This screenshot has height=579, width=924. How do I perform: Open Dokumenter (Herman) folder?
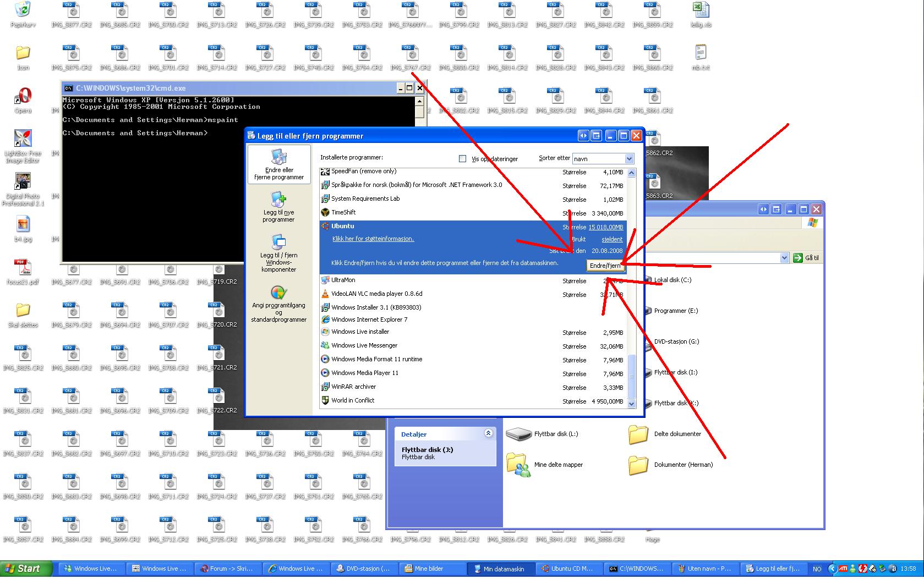[670, 465]
